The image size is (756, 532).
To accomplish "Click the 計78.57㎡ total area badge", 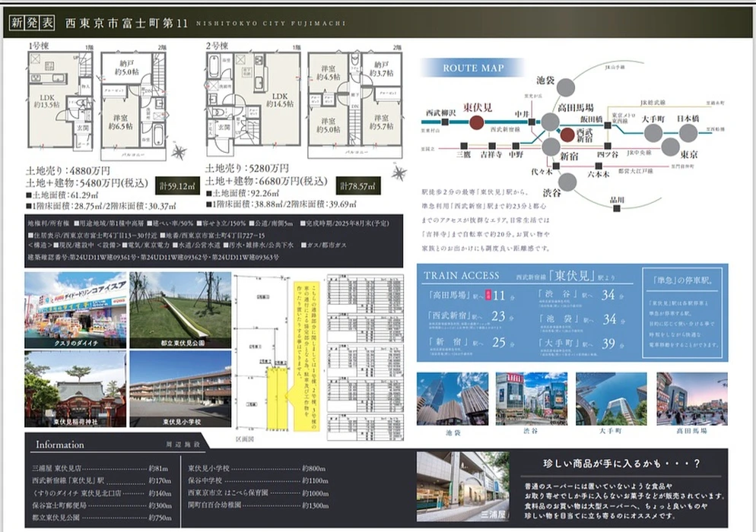I will (358, 185).
